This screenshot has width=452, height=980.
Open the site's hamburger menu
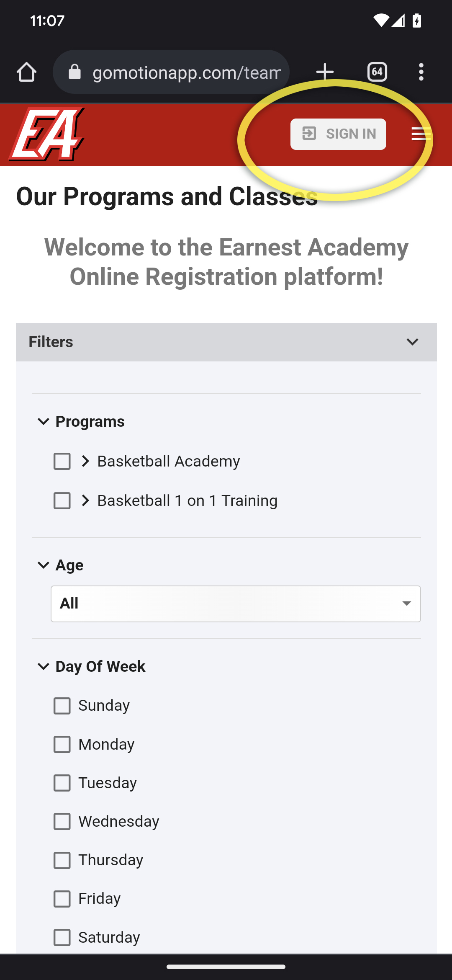(421, 134)
